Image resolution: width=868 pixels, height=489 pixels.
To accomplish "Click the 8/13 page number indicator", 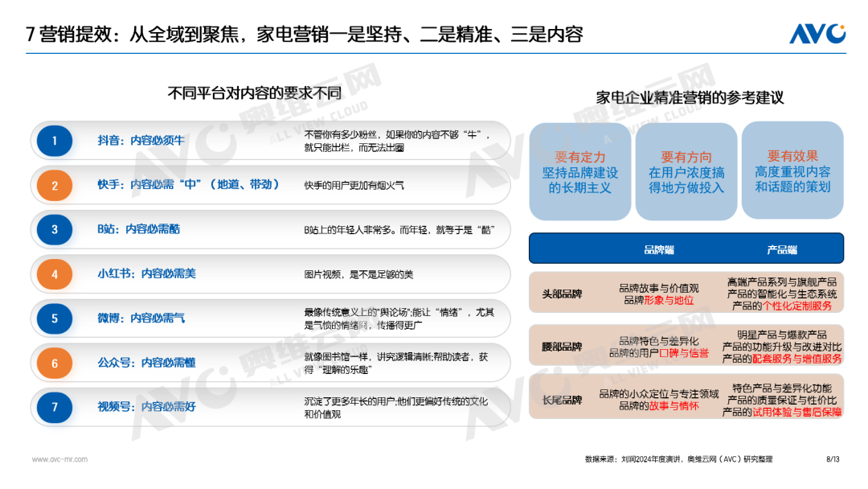I will click(x=833, y=459).
